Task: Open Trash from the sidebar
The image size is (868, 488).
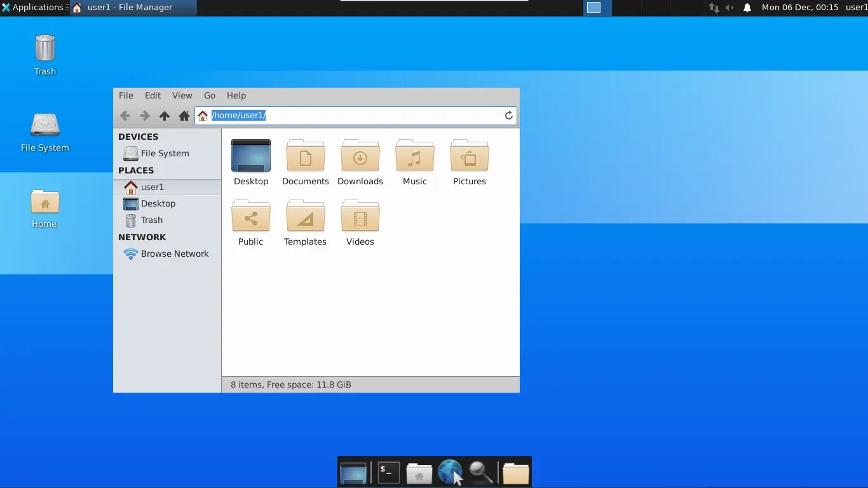Action: pyautogui.click(x=151, y=220)
